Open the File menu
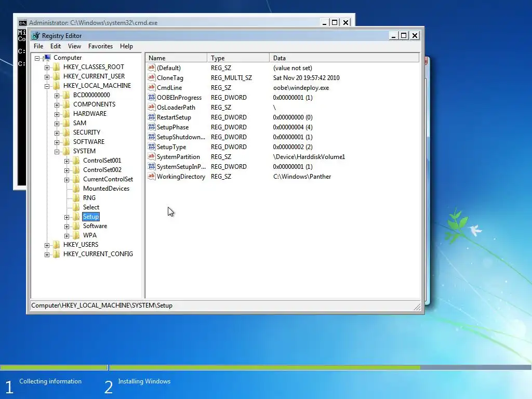The width and height of the screenshot is (532, 399). click(x=38, y=46)
